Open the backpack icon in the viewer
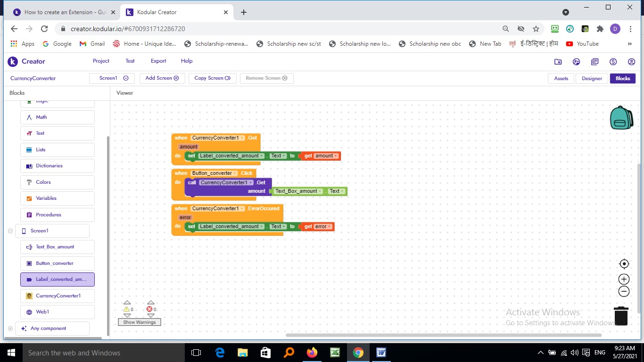 tap(621, 118)
